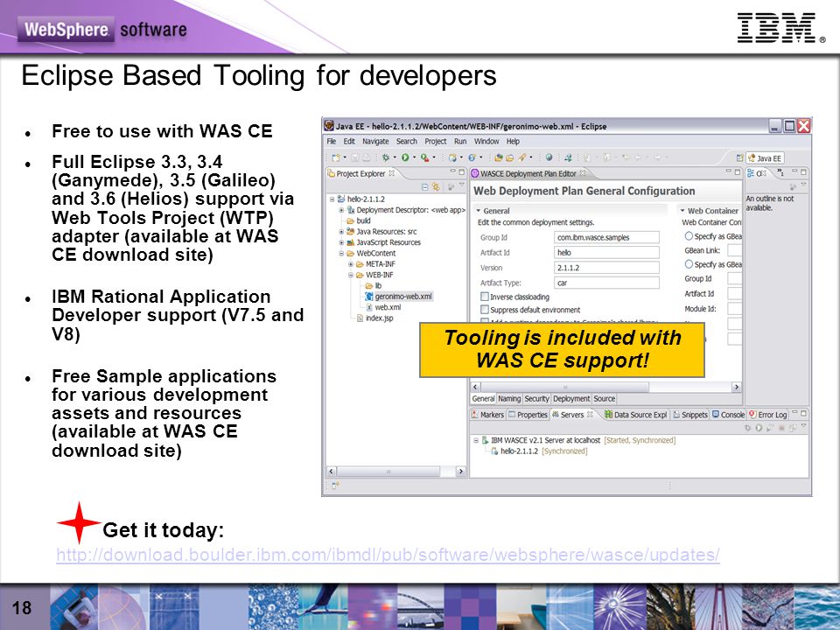This screenshot has width=840, height=630.
Task: Collapse the WEB-INF folder
Action: click(351, 275)
